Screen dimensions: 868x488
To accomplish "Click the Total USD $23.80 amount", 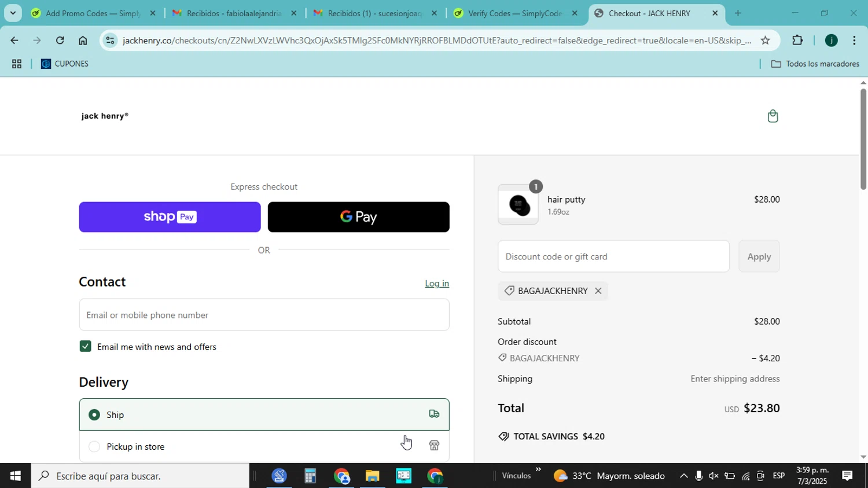I will point(752,409).
